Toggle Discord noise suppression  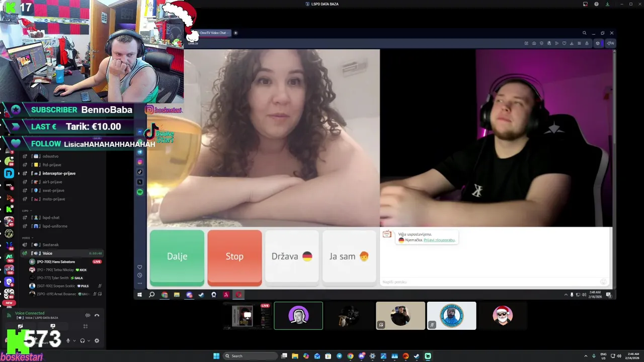click(88, 315)
